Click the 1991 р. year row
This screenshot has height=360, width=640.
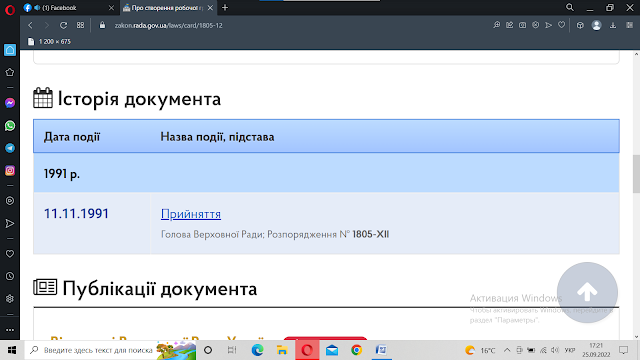(326, 173)
